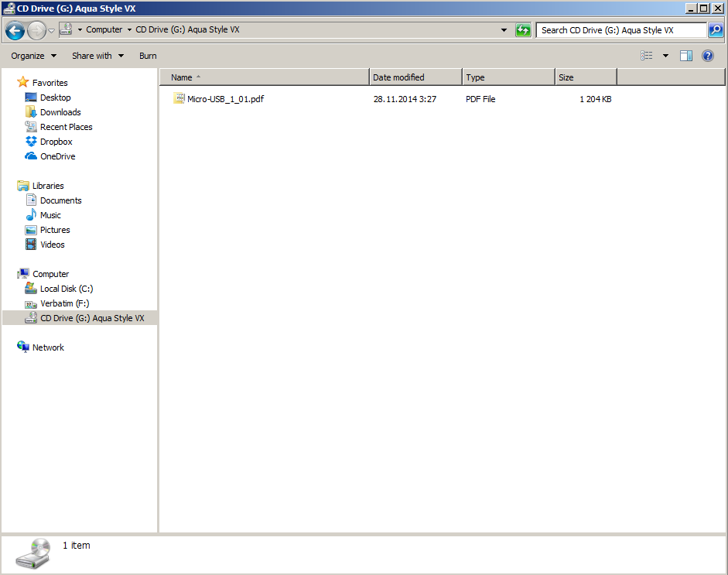The image size is (728, 575).
Task: Open Dropbox in navigation pane
Action: coord(56,142)
